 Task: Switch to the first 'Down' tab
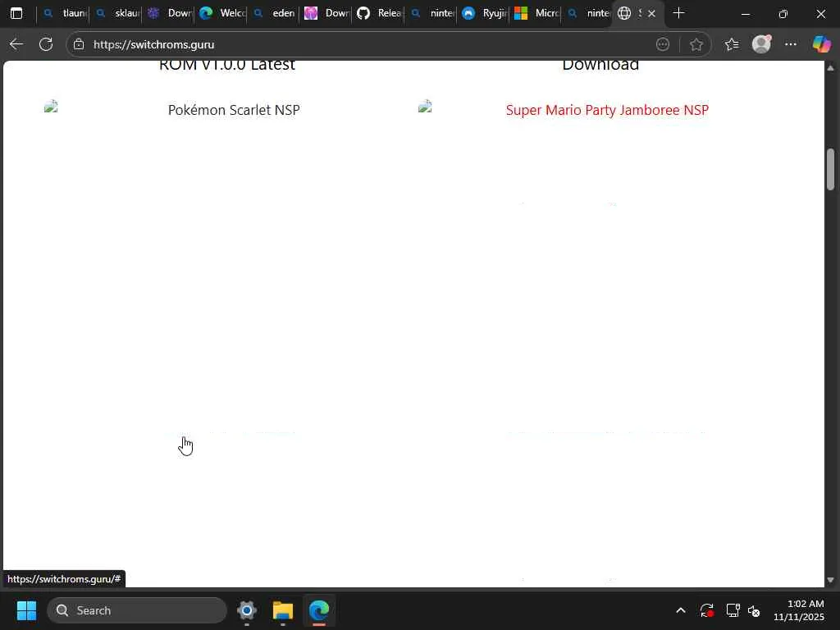[x=169, y=13]
